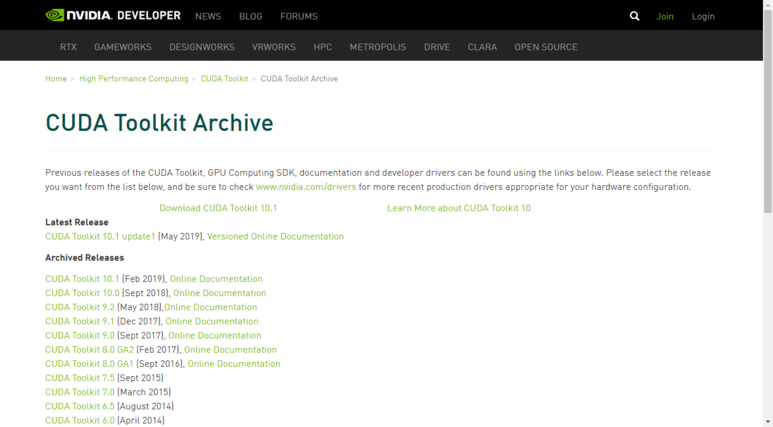Open CUDA Toolkit 10.1 update1 link
The height and width of the screenshot is (427, 773).
pyautogui.click(x=100, y=236)
